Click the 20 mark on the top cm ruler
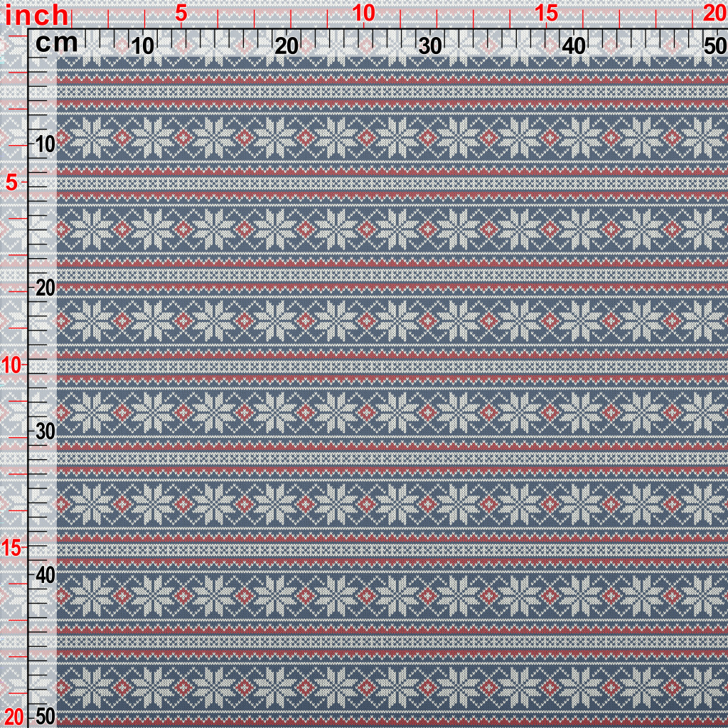728x728 pixels. point(286,46)
